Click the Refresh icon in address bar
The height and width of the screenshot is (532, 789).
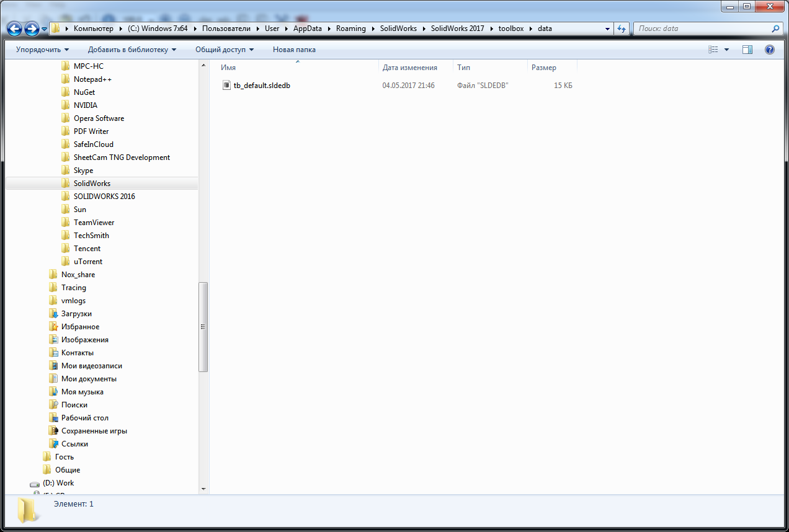point(621,28)
